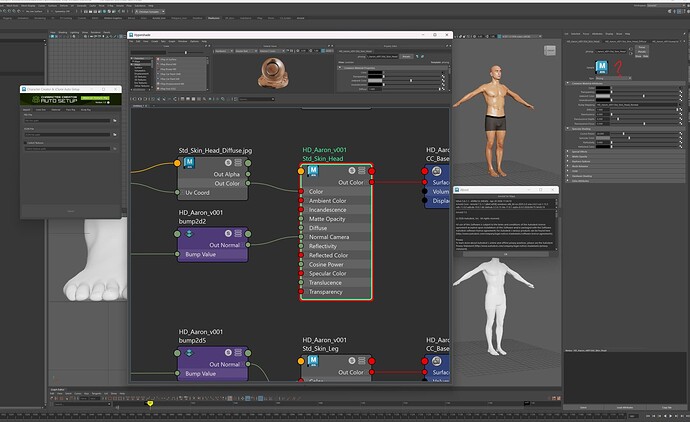This screenshot has height=422, width=690.
Task: Click About window vertical scrollbar
Action: 556,230
